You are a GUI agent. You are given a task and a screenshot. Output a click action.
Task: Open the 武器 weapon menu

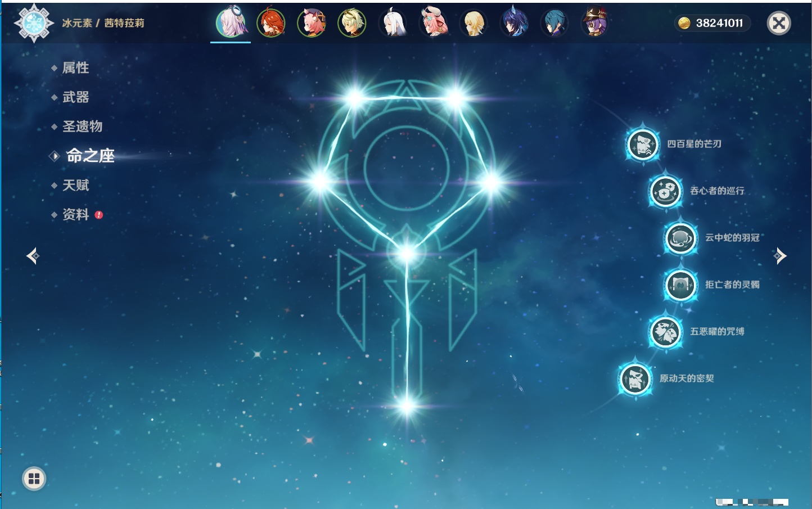75,97
